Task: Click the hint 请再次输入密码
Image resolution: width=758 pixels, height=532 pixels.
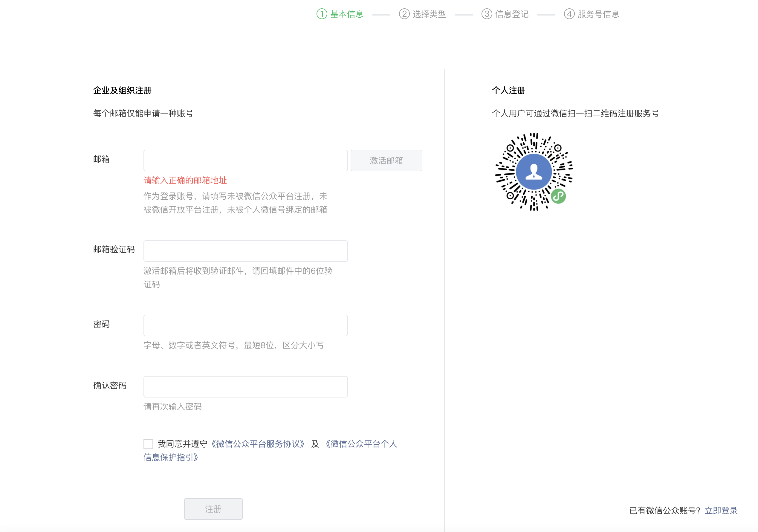Action: (172, 406)
